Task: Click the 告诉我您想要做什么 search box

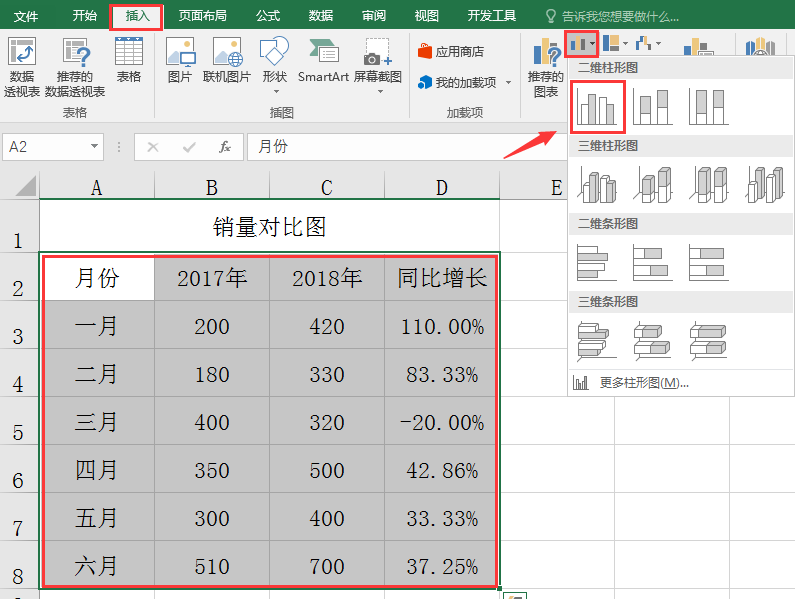Action: (612, 17)
